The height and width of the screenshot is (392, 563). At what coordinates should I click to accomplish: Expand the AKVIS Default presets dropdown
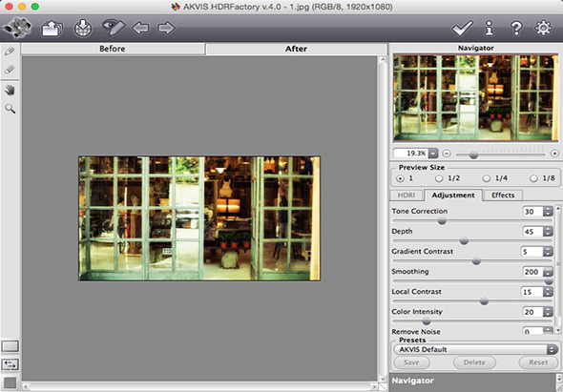(552, 349)
